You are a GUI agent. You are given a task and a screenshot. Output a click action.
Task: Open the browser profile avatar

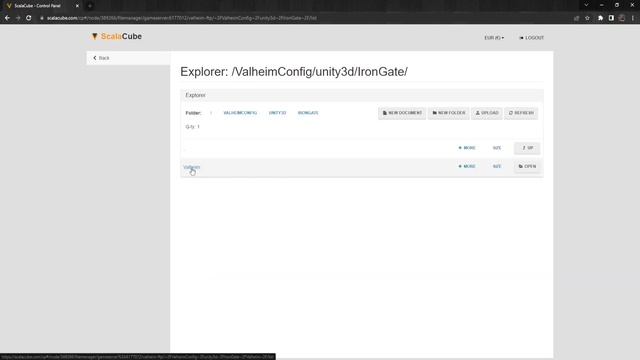point(622,18)
